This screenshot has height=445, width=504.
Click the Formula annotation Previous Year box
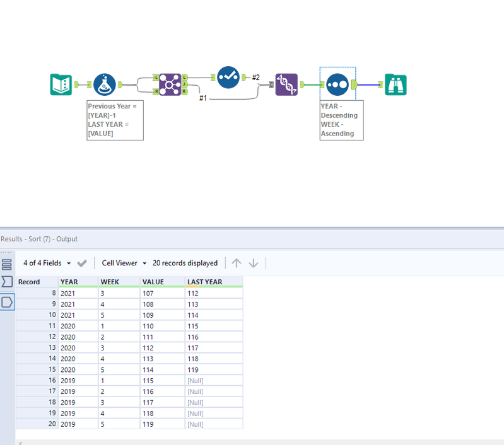[115, 120]
